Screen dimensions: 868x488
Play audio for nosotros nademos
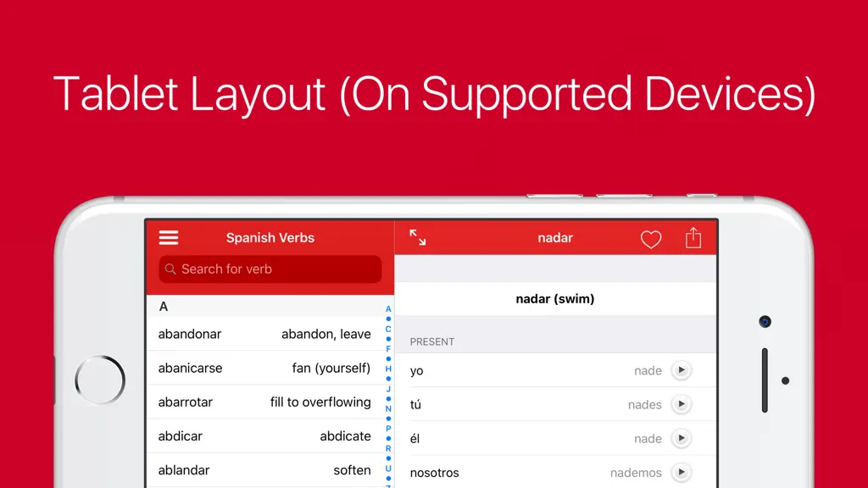tap(682, 473)
